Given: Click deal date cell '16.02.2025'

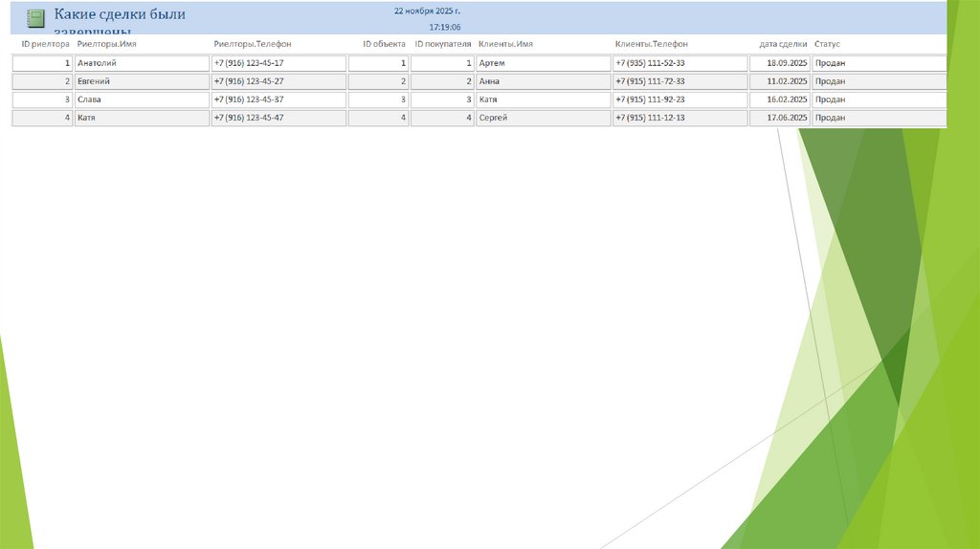Looking at the screenshot, I should point(780,99).
